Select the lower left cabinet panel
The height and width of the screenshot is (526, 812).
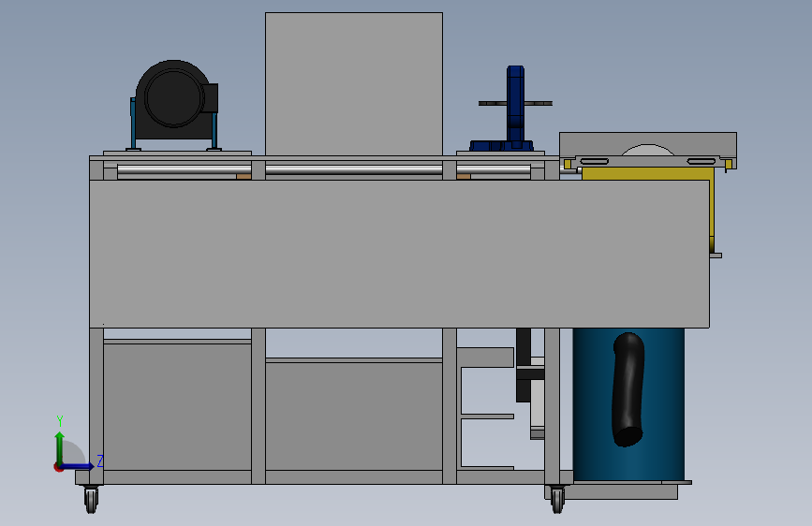pyautogui.click(x=177, y=406)
